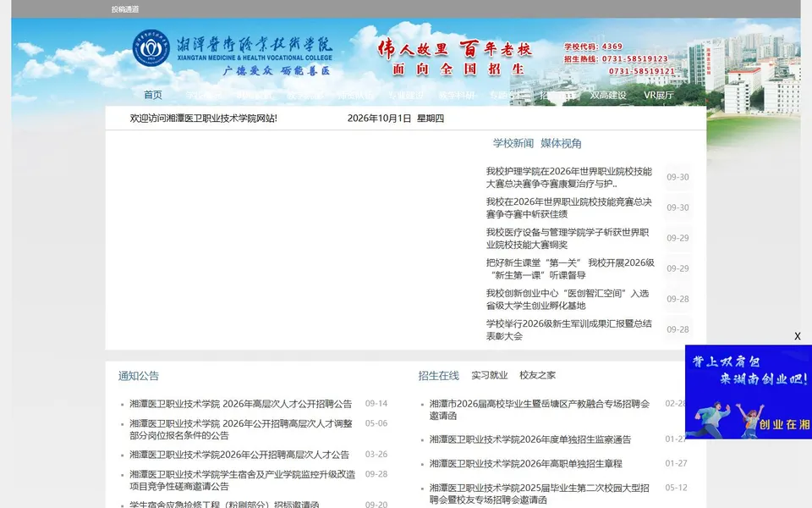The width and height of the screenshot is (812, 508).
Task: Click the hotline number 0731-58519121
Action: pos(642,71)
